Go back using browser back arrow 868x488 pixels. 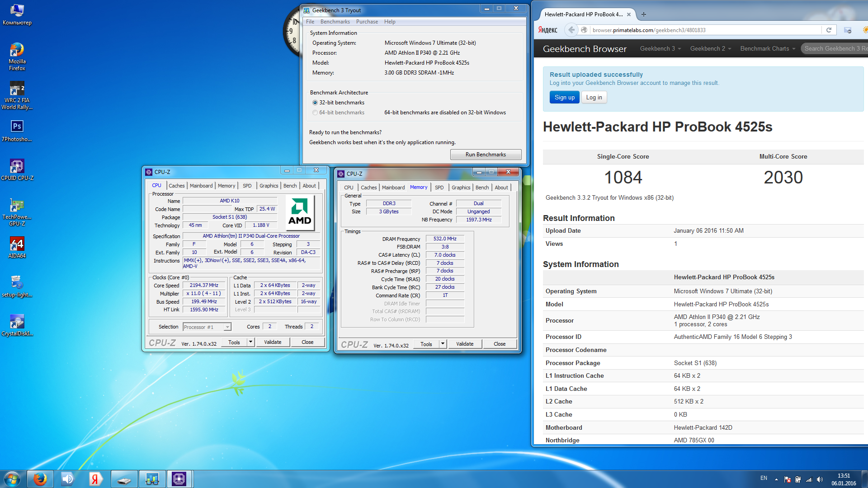pos(571,30)
